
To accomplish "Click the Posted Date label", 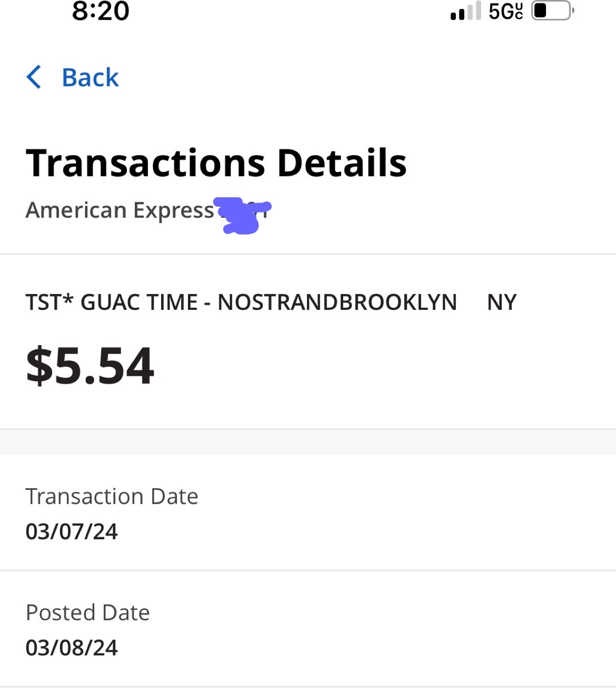I will tap(88, 612).
